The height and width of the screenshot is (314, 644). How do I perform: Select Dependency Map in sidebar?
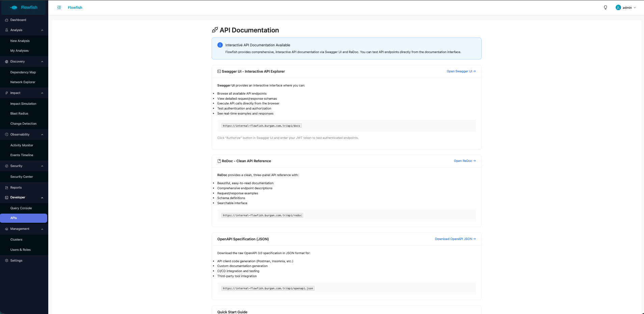[23, 72]
